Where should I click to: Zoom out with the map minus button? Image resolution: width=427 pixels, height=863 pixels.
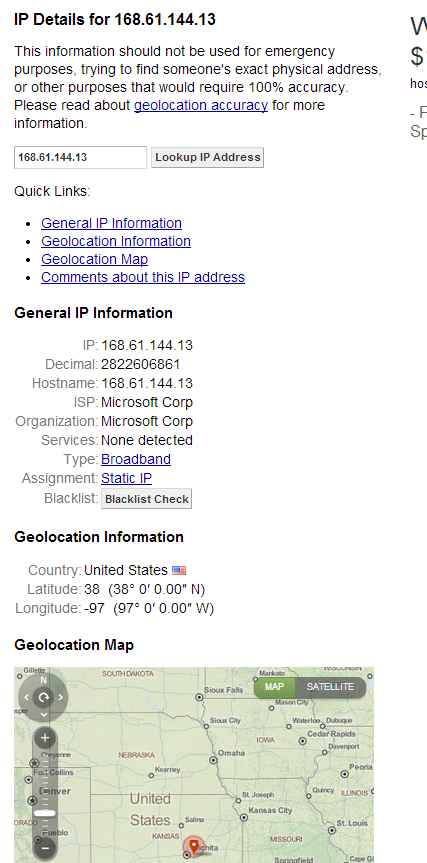point(45,848)
